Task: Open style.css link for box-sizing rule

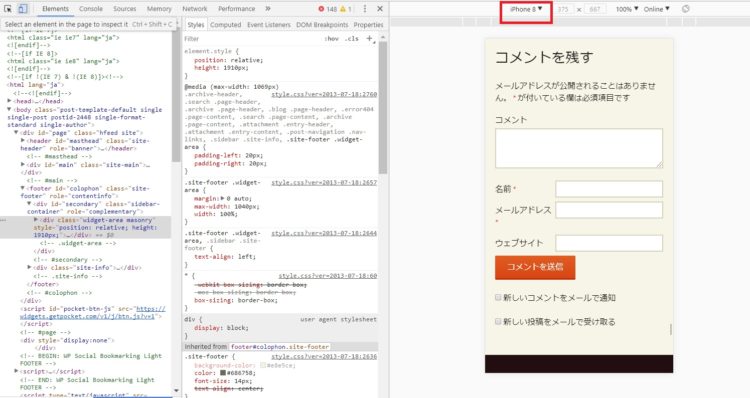Action: [328, 276]
